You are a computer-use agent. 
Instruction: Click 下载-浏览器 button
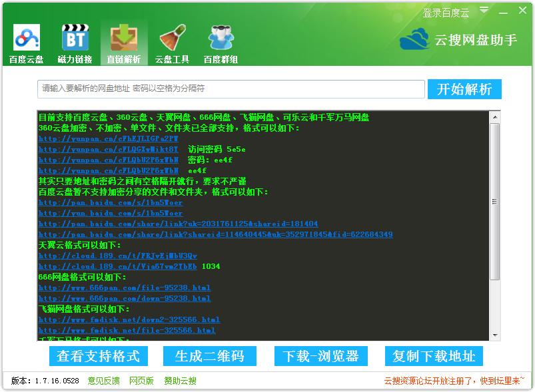coord(320,356)
